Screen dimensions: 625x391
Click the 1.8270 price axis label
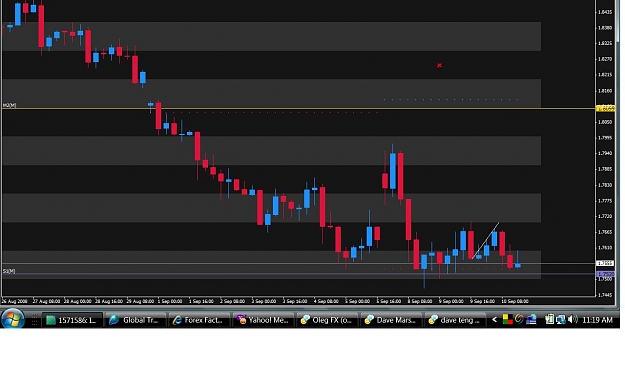tap(605, 59)
